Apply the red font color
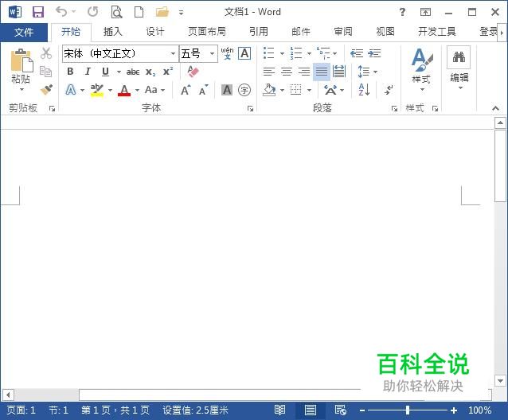Image resolution: width=508 pixels, height=420 pixels. pyautogui.click(x=124, y=90)
